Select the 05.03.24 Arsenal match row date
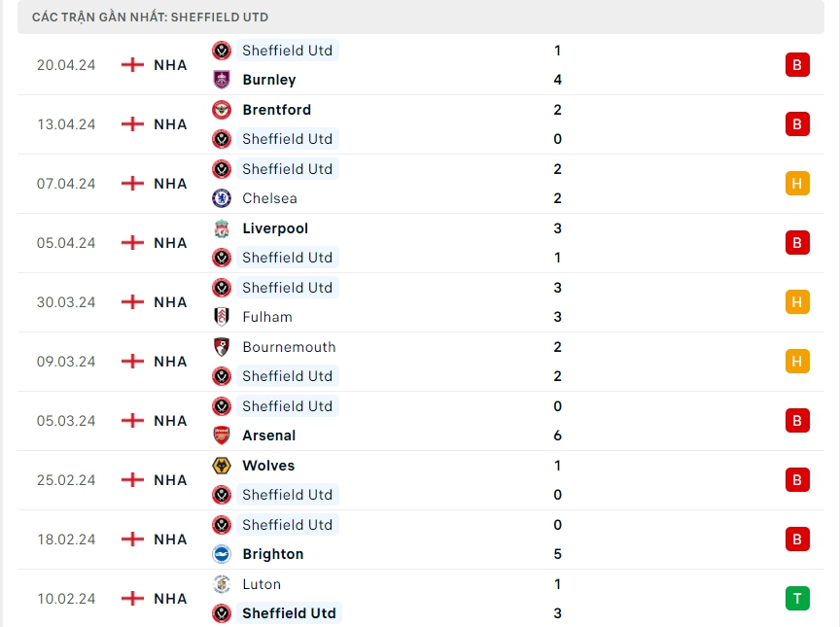The height and width of the screenshot is (627, 840). (66, 421)
